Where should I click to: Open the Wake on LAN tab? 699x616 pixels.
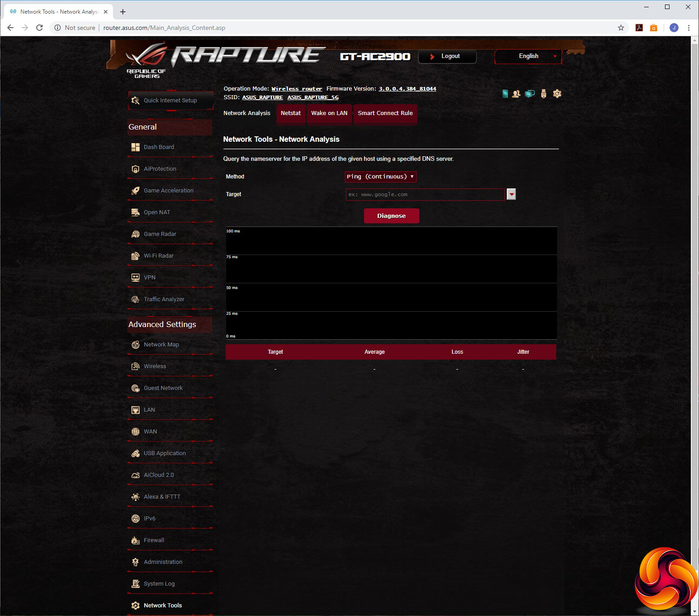[330, 113]
